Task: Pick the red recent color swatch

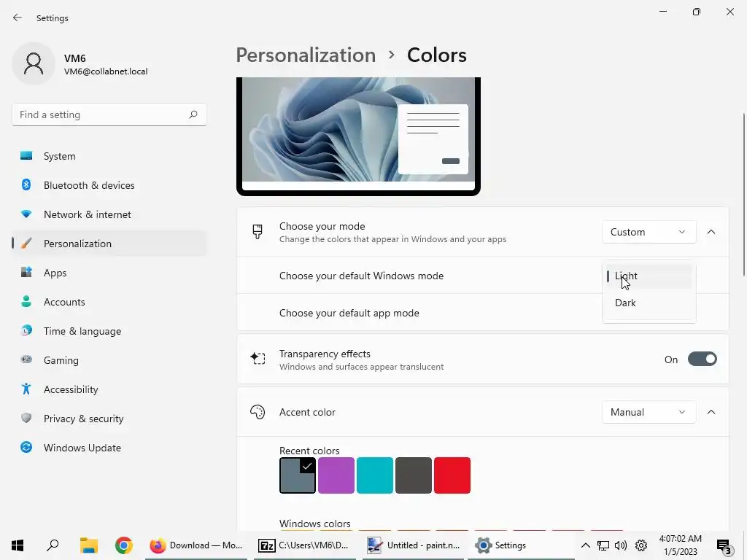Action: point(452,475)
